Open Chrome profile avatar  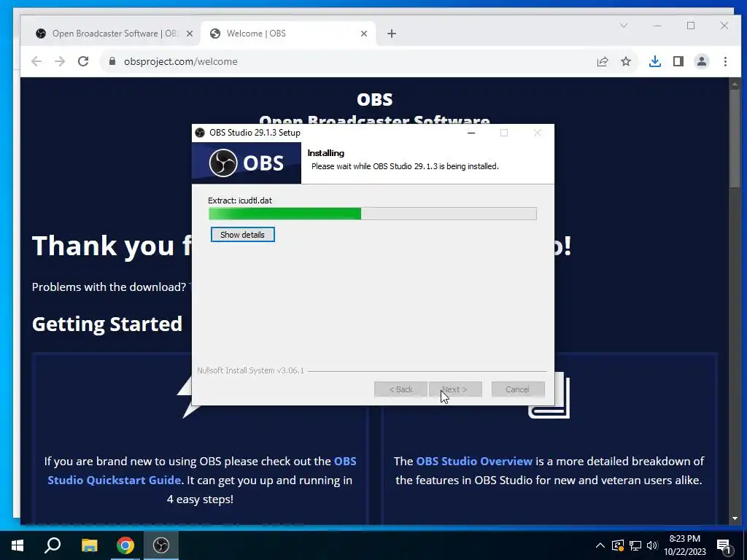pos(702,61)
